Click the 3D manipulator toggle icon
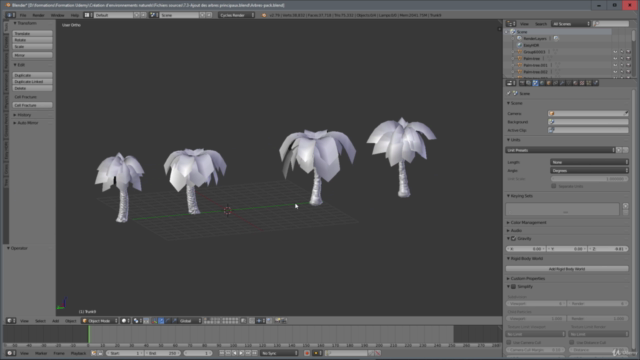The height and width of the screenshot is (360, 640). [155, 321]
